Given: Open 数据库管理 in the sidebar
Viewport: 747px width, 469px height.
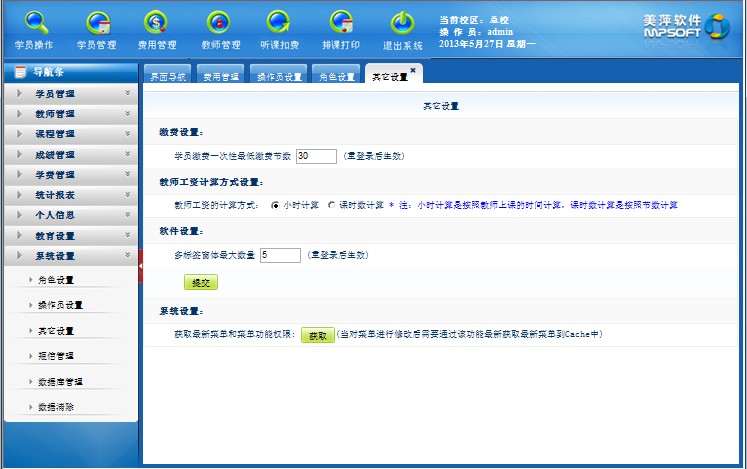Looking at the screenshot, I should pos(60,382).
